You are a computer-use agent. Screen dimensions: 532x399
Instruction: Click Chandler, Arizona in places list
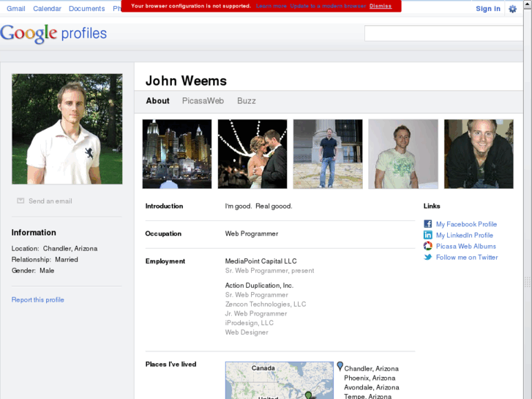371,368
